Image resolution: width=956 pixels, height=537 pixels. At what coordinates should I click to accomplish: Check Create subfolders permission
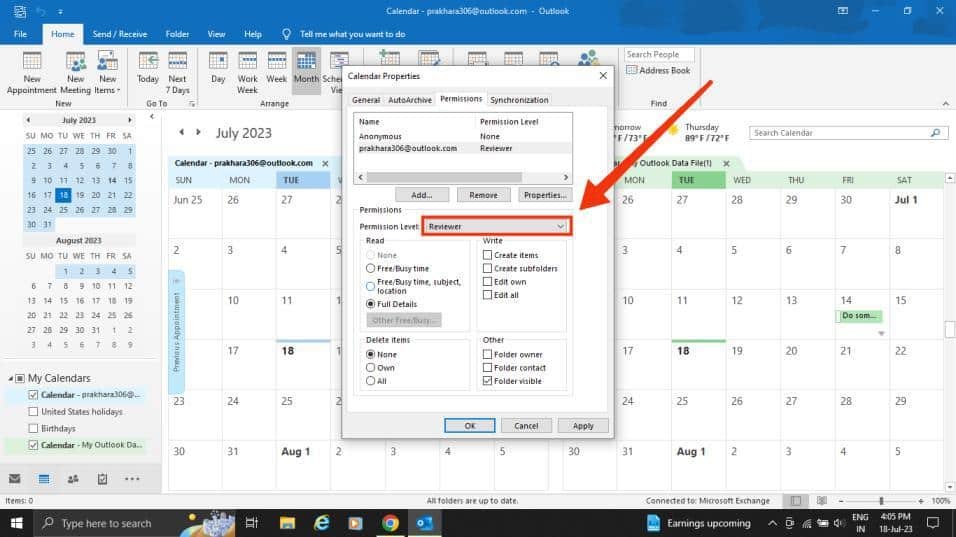point(487,268)
